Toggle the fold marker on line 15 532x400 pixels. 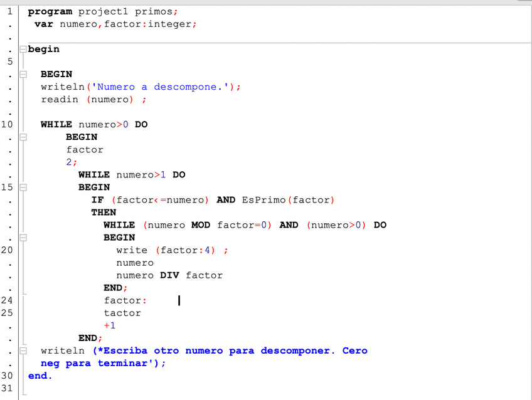tap(23, 187)
